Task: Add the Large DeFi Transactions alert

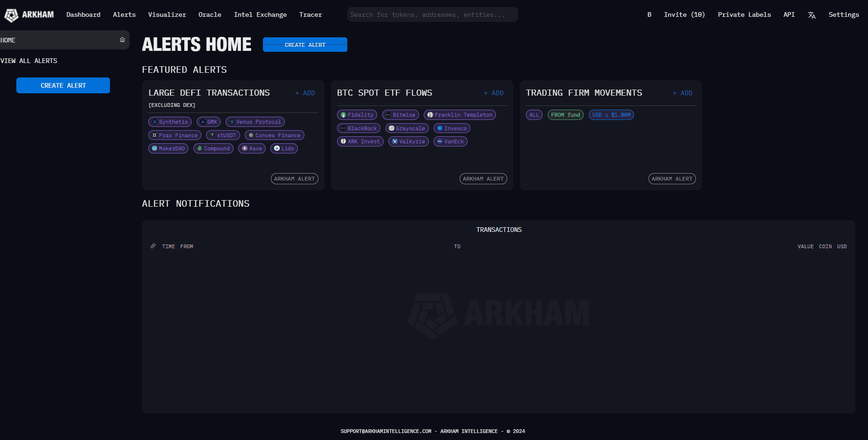Action: click(x=305, y=93)
